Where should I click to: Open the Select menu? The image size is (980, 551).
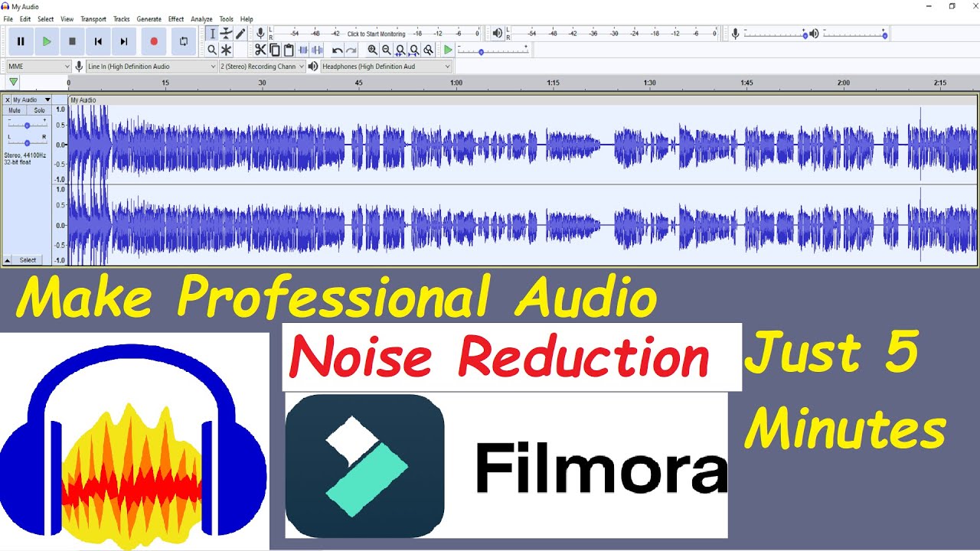[x=46, y=19]
